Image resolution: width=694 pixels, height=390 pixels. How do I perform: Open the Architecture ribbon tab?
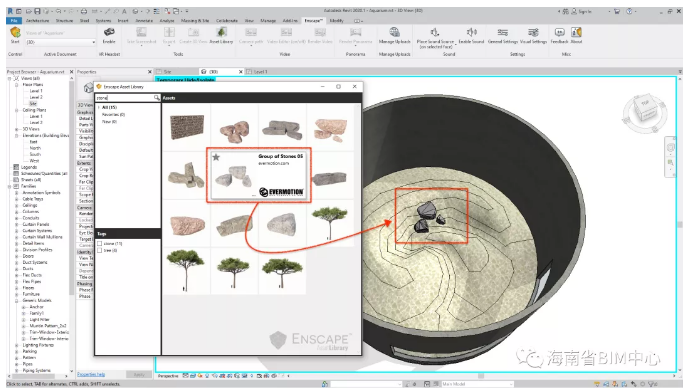pos(37,20)
